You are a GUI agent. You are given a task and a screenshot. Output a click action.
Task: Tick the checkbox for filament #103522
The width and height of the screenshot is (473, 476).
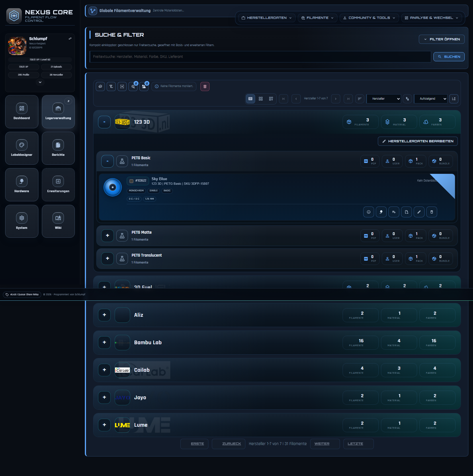click(x=132, y=181)
